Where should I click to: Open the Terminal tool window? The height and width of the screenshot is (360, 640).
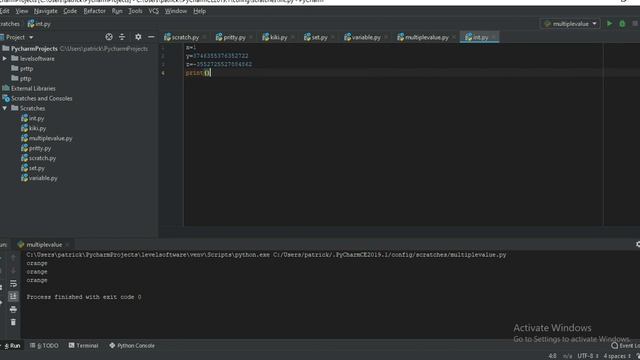click(83, 346)
